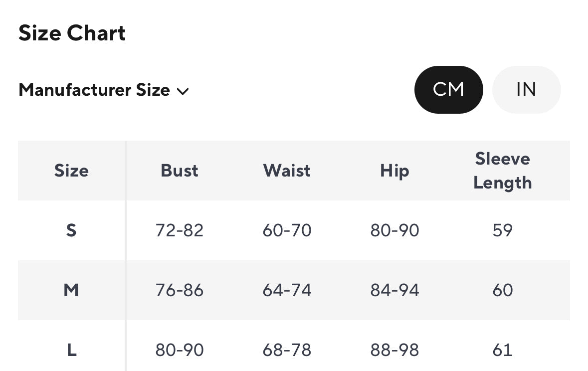Click the chevron beside Manufacturer Size

tap(183, 91)
